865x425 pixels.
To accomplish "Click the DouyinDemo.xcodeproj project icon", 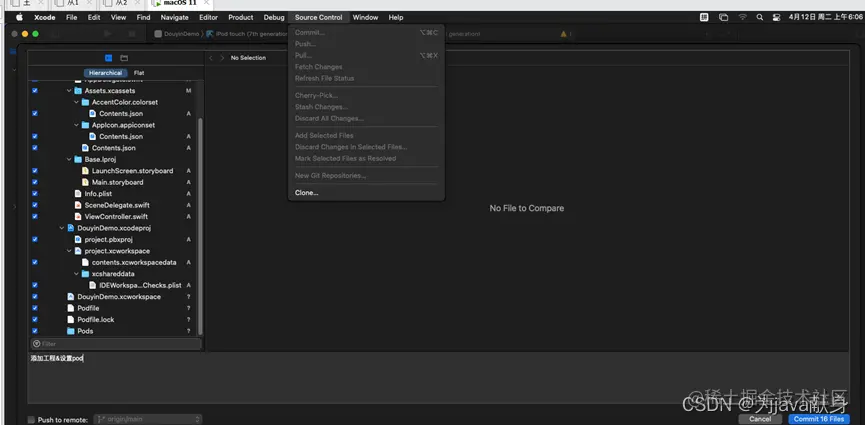I will [x=71, y=228].
